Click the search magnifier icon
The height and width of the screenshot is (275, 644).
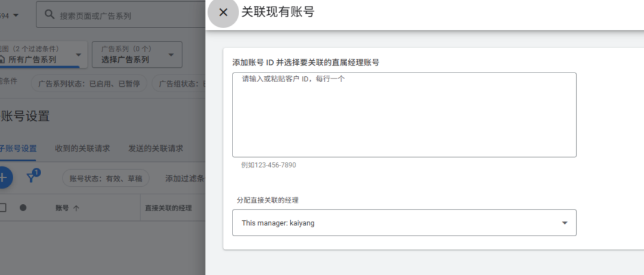tap(49, 15)
